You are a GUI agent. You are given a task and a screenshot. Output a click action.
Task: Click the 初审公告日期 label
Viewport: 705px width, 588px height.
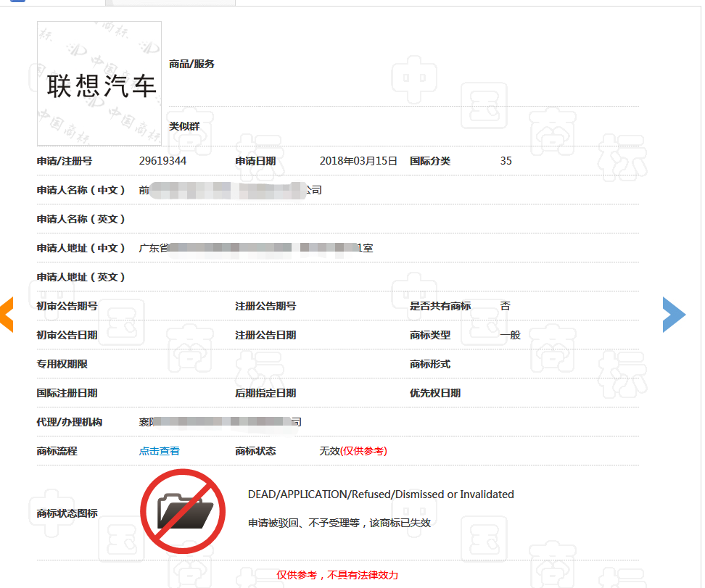pos(67,336)
